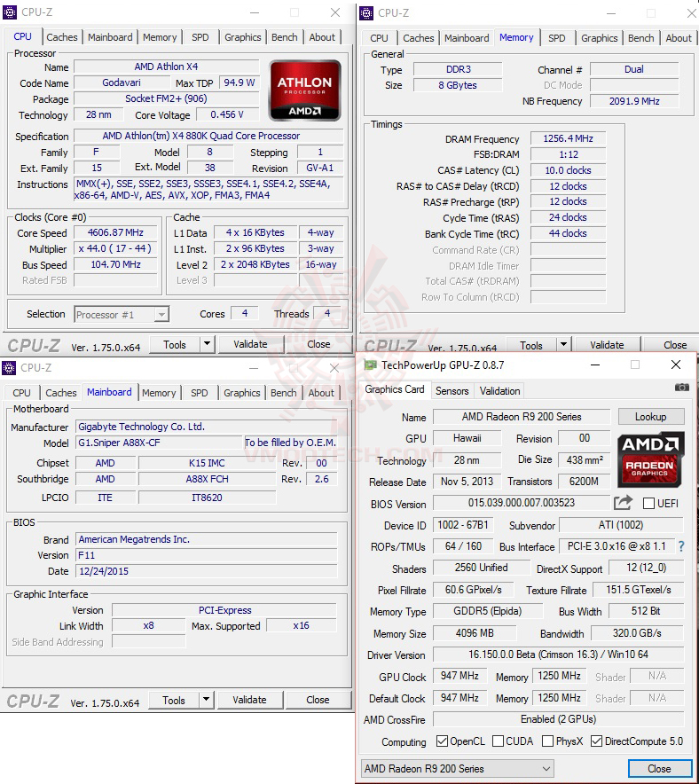Click the GPU Clock 947 MHz field

(x=459, y=676)
